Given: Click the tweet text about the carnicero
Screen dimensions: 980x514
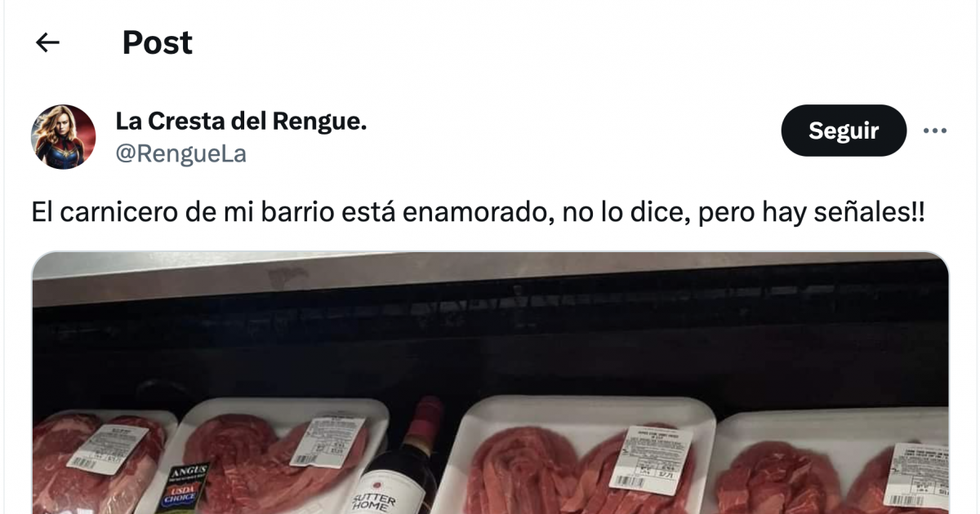Looking at the screenshot, I should click(x=479, y=213).
